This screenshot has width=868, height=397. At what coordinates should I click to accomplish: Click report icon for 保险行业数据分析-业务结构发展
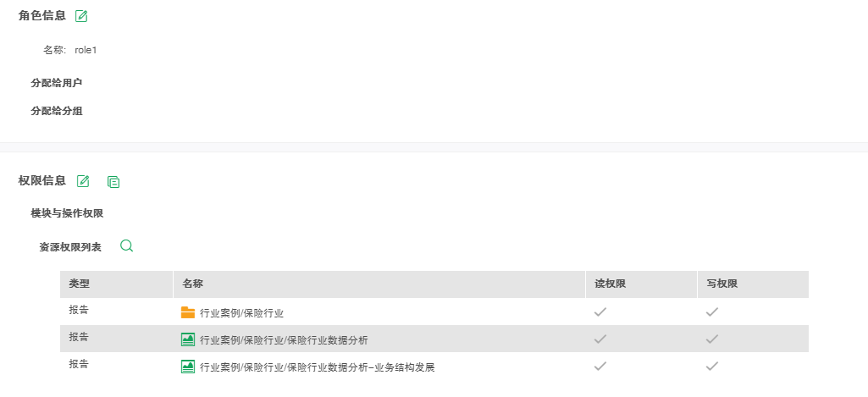tap(188, 367)
